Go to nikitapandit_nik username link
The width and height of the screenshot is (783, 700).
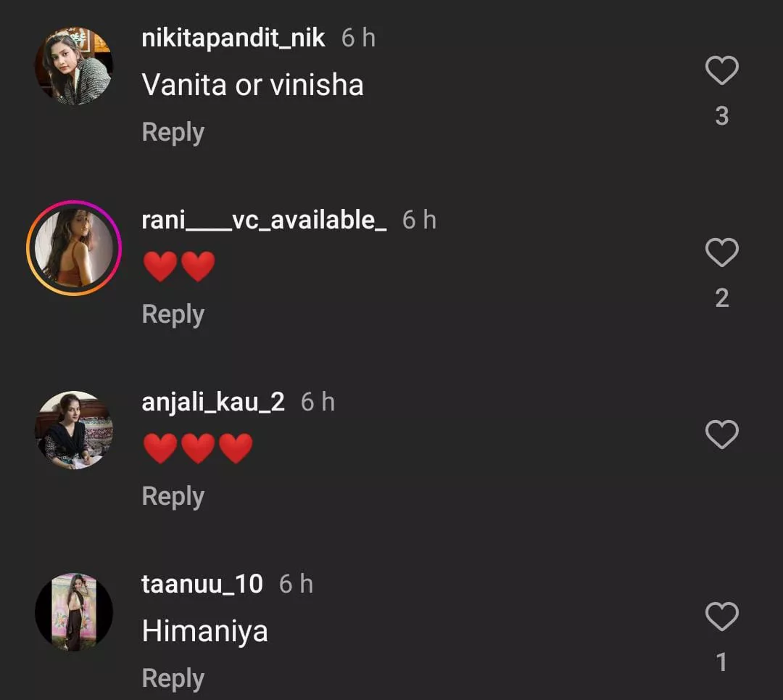233,38
